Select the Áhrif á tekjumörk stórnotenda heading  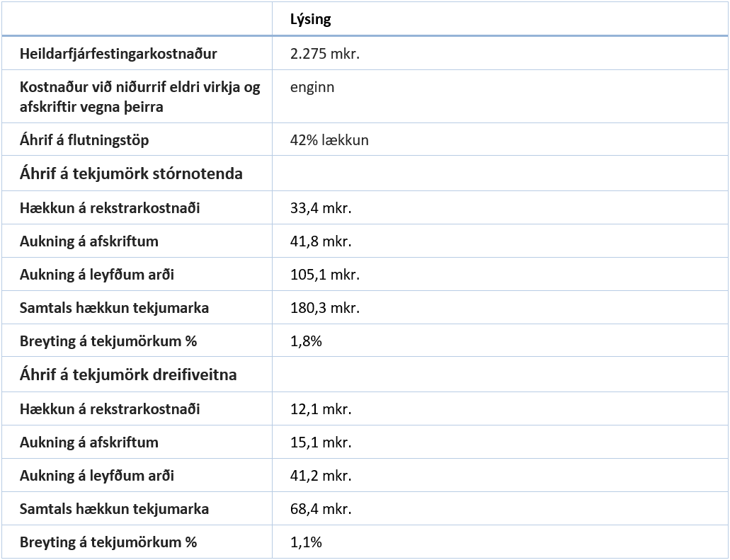click(131, 173)
